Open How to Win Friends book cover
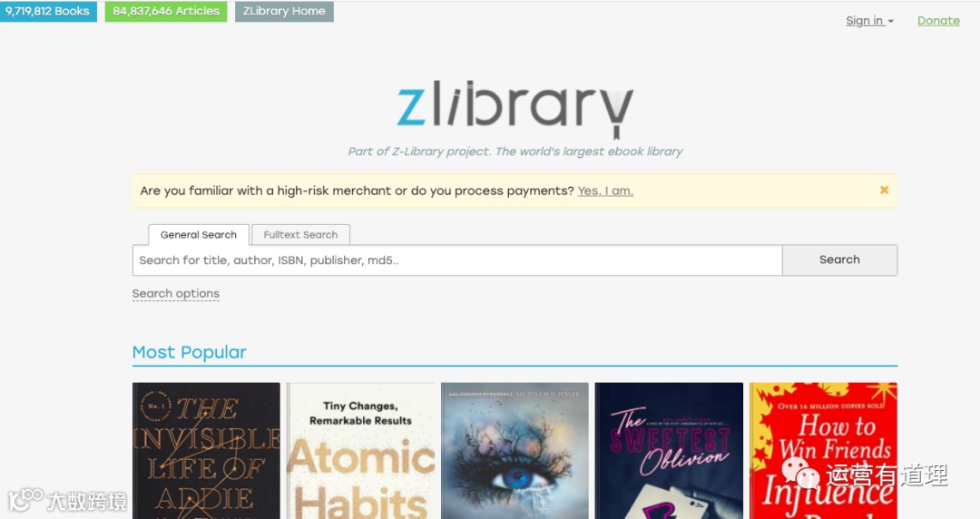This screenshot has height=519, width=980. (824, 451)
